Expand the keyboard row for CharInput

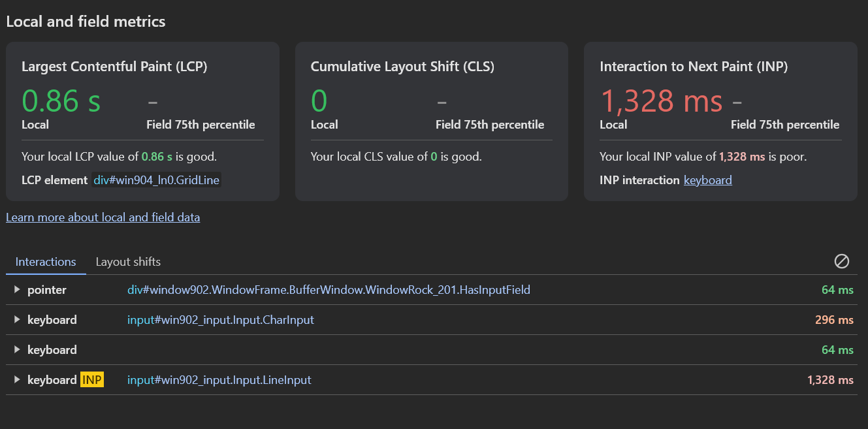(17, 320)
